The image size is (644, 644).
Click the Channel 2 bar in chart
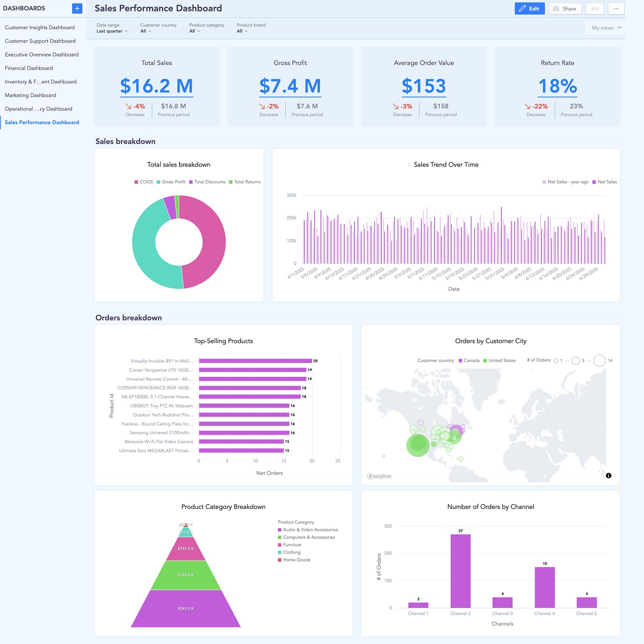click(x=460, y=571)
